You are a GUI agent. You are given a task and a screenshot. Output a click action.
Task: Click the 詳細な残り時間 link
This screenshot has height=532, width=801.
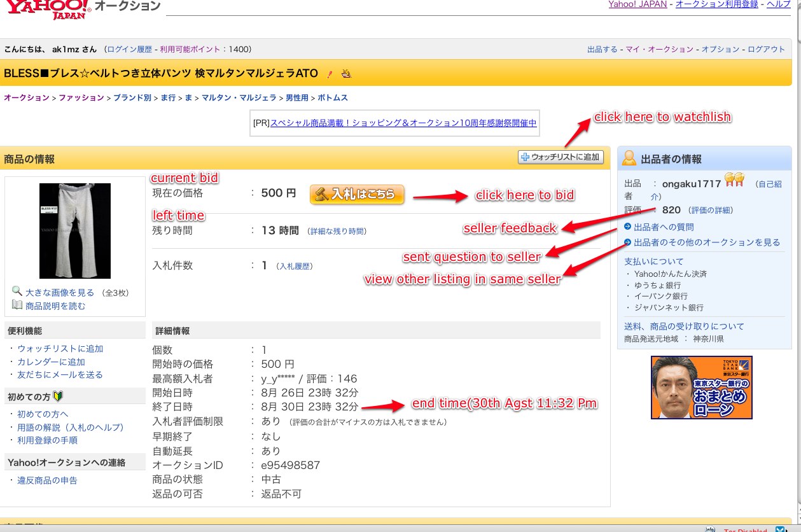pos(337,231)
